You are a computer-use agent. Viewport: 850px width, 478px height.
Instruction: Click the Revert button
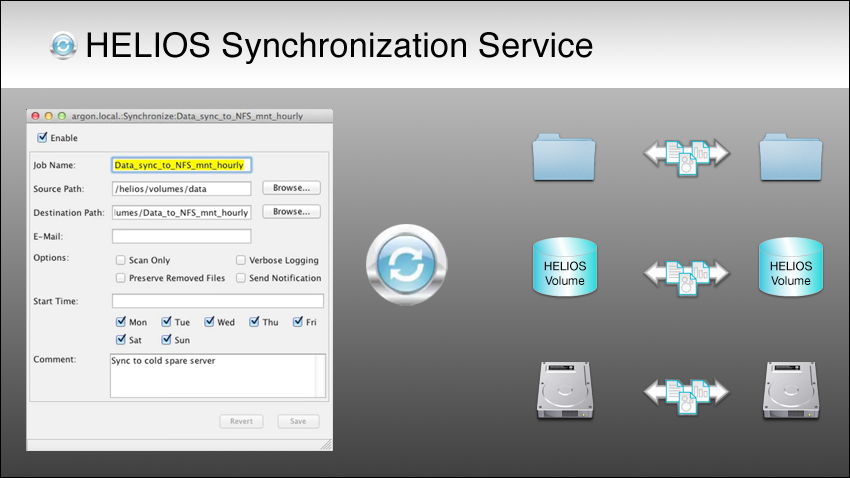(x=241, y=421)
